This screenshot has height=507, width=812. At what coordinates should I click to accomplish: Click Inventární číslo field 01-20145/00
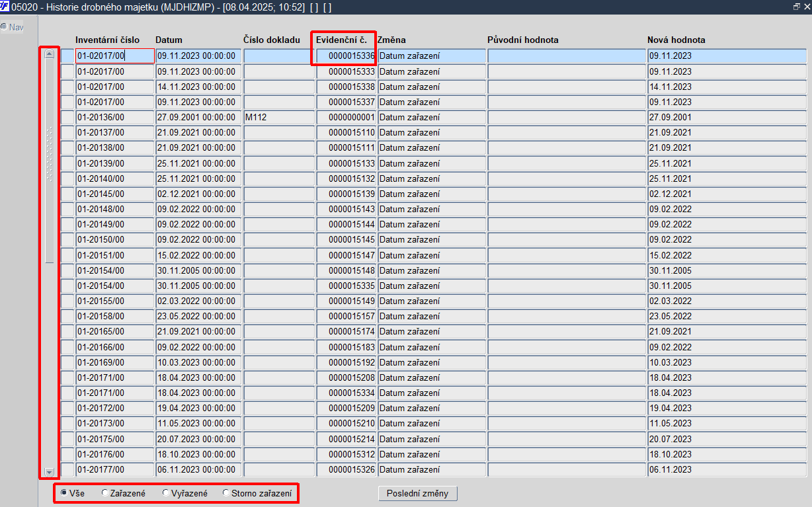pyautogui.click(x=115, y=194)
